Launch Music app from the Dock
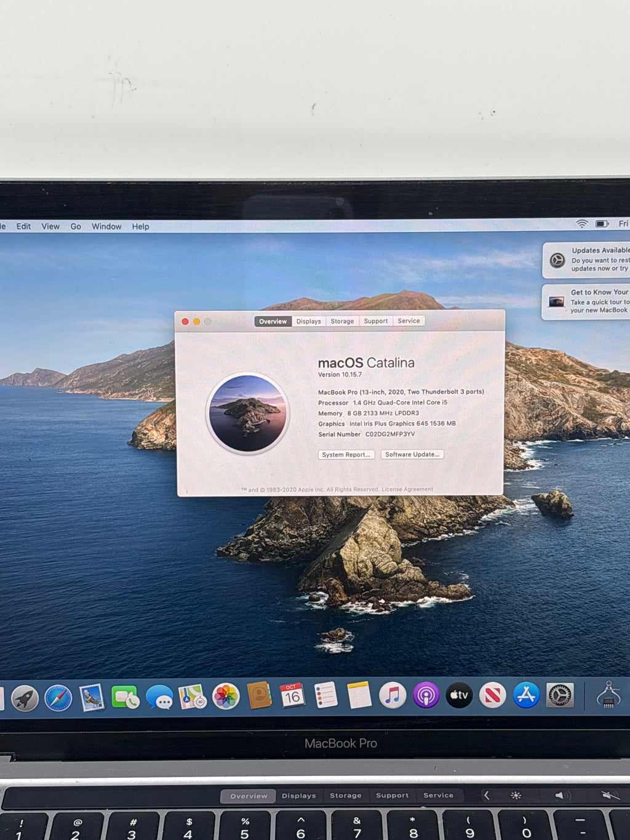The height and width of the screenshot is (840, 630). tap(393, 695)
